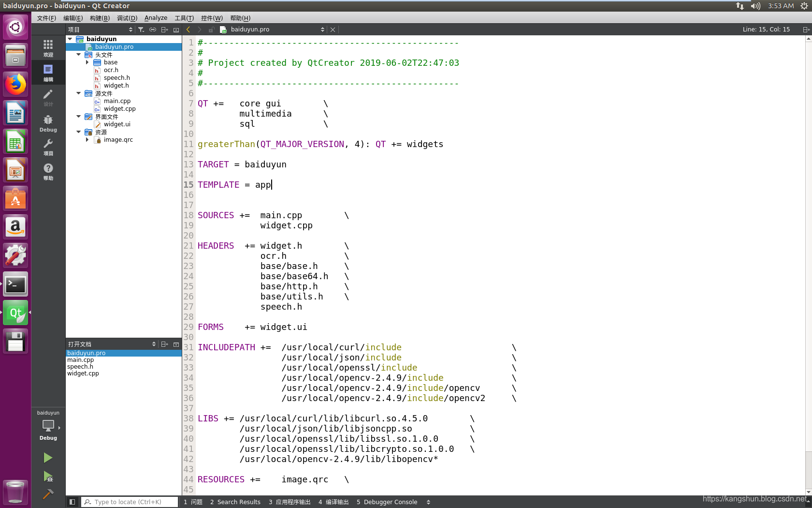Open the Debugger Console pane
This screenshot has height=508, width=812.
[387, 502]
